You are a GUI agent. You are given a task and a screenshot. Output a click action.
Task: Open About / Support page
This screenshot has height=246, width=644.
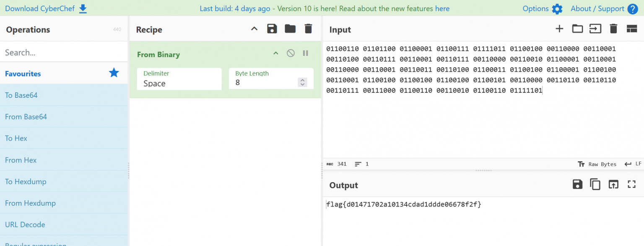pos(598,8)
